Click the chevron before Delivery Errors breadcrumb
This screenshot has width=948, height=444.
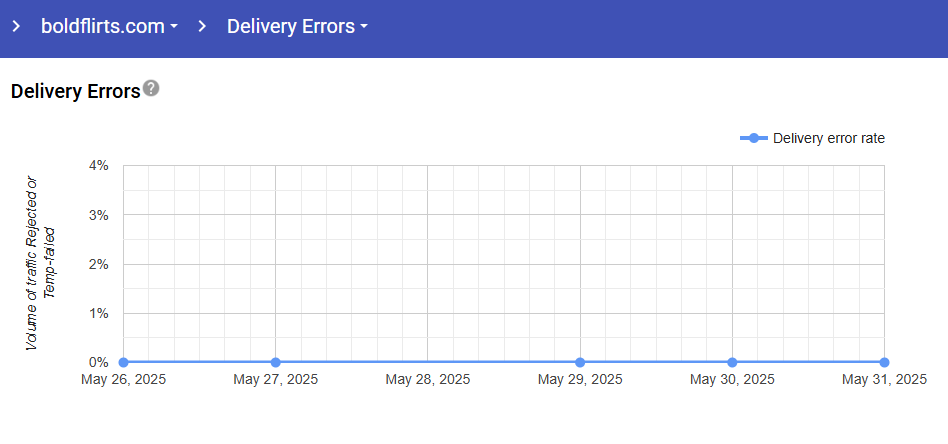pos(202,27)
